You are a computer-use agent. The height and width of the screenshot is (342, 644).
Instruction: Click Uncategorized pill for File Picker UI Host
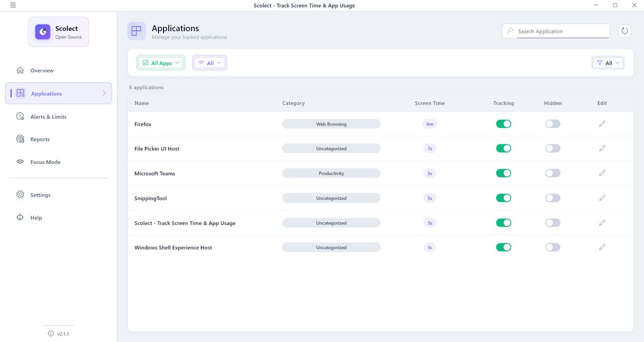331,148
